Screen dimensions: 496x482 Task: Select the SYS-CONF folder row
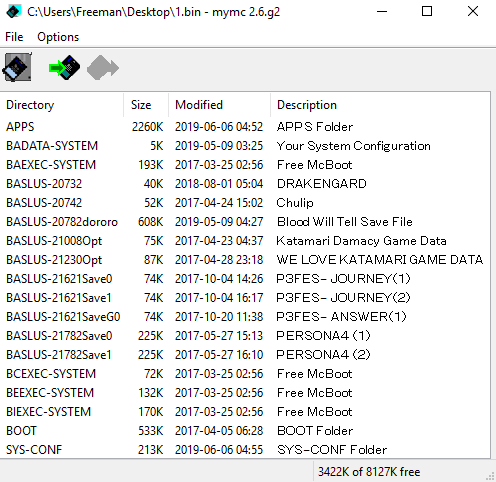tap(245, 450)
